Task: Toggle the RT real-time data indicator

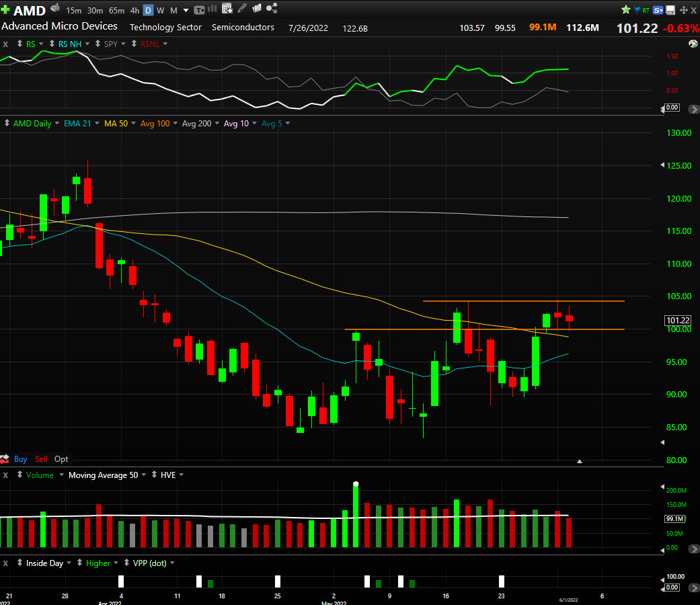Action: coord(646,10)
